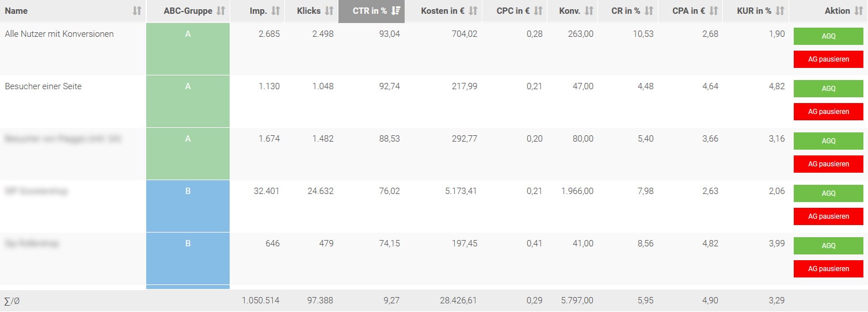Image resolution: width=868 pixels, height=312 pixels.
Task: Select green A group cell of Besucher einer Seite
Action: tap(188, 101)
